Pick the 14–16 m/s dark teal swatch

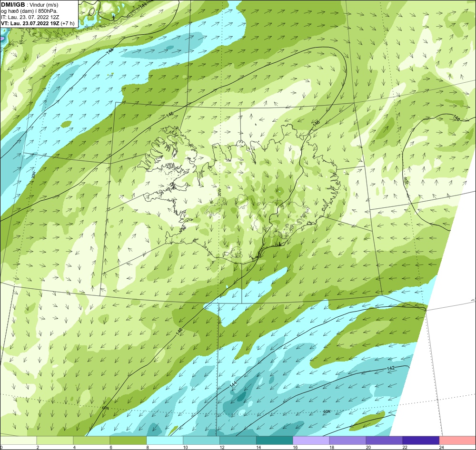tap(275, 440)
